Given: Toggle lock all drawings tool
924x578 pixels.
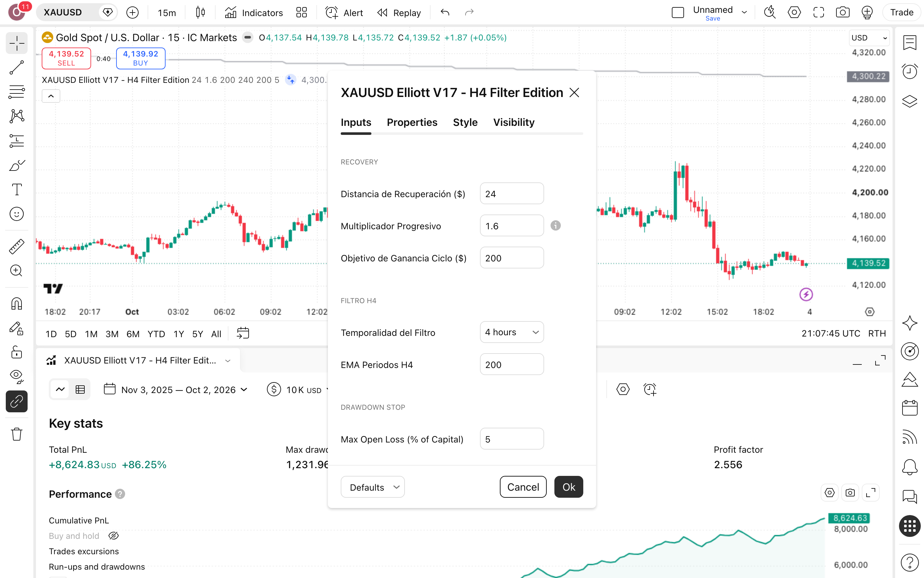Looking at the screenshot, I should [16, 353].
